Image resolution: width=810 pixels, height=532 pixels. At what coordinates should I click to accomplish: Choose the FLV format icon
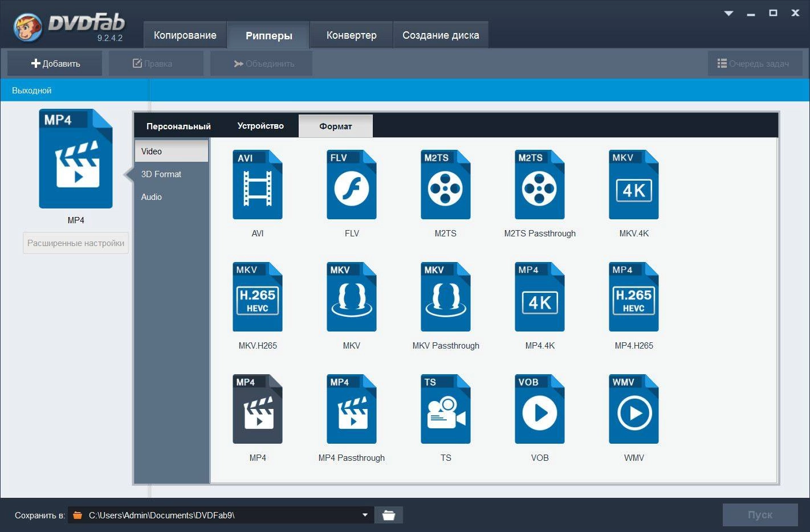[x=352, y=185]
